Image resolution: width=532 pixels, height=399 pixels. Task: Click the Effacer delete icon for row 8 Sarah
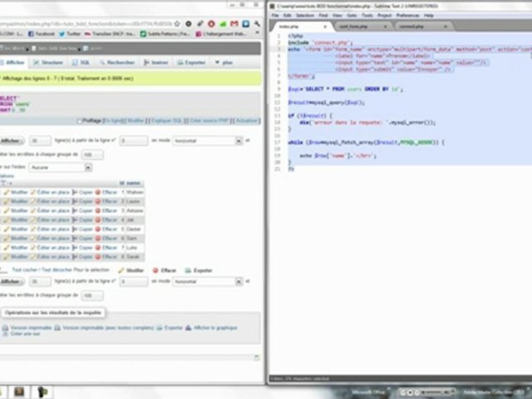point(98,257)
